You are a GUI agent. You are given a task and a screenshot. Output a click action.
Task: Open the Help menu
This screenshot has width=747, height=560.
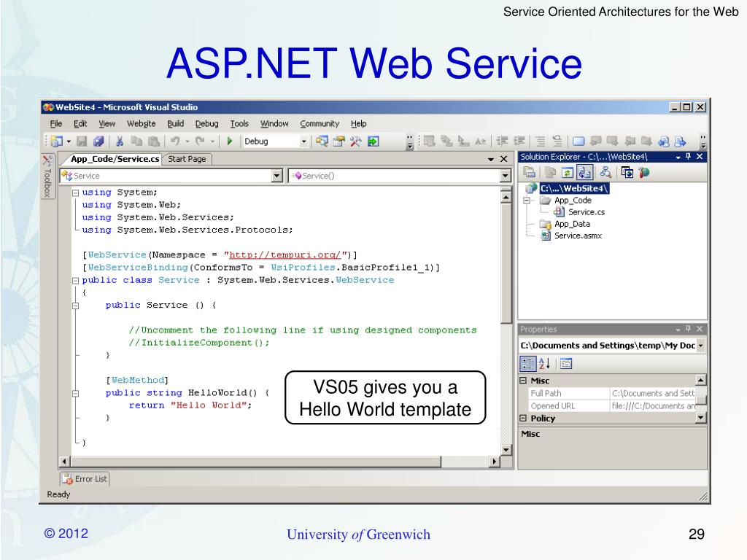[x=359, y=124]
